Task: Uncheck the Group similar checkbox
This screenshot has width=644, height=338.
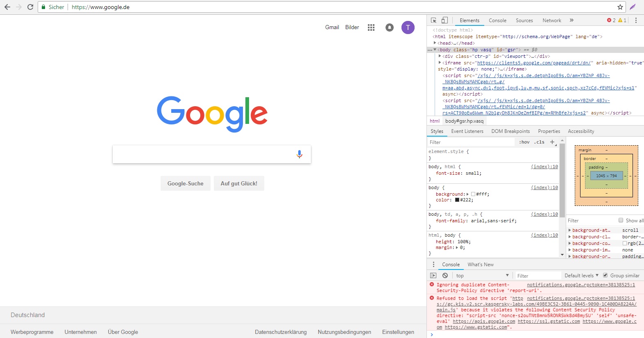Action: tap(605, 275)
